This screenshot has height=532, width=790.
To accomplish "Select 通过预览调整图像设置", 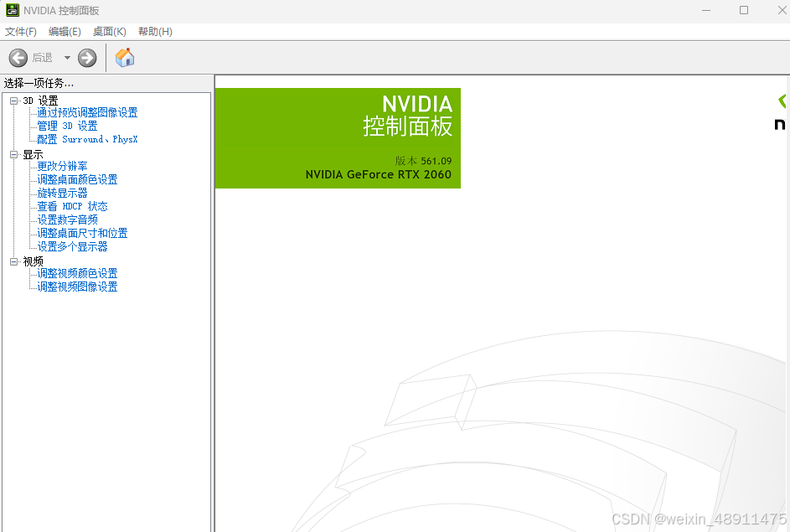I will [x=87, y=112].
